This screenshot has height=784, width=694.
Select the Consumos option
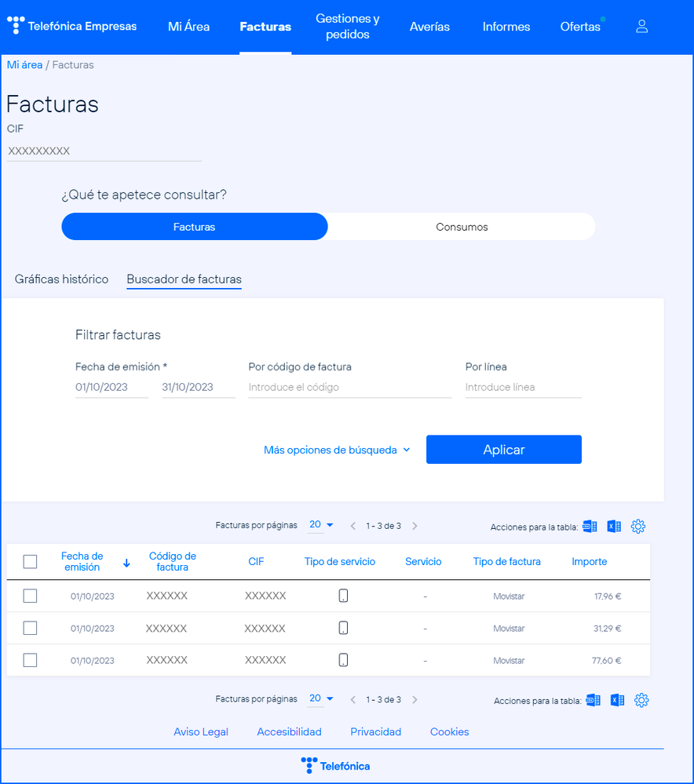click(462, 227)
